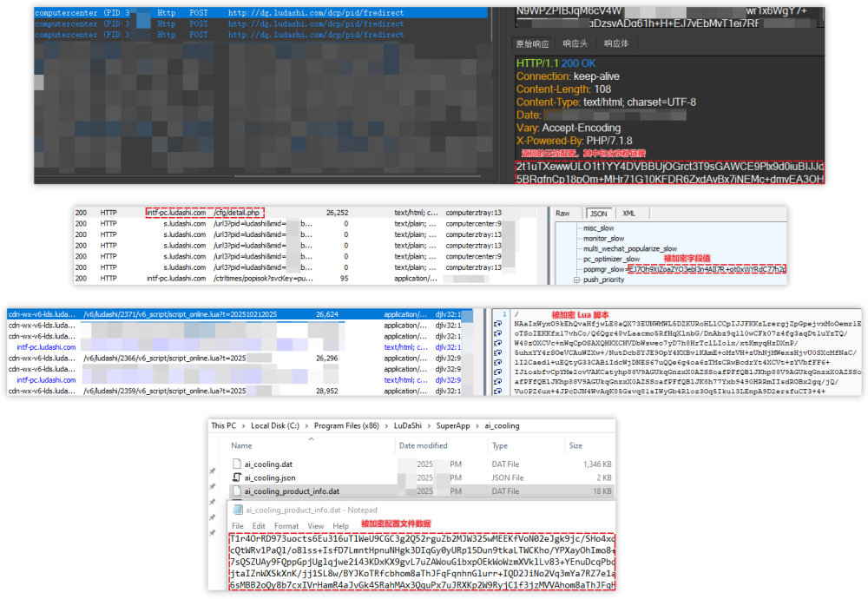Click the ai_cooling_product_info.dat file icon
This screenshot has width=868, height=599.
click(x=236, y=491)
